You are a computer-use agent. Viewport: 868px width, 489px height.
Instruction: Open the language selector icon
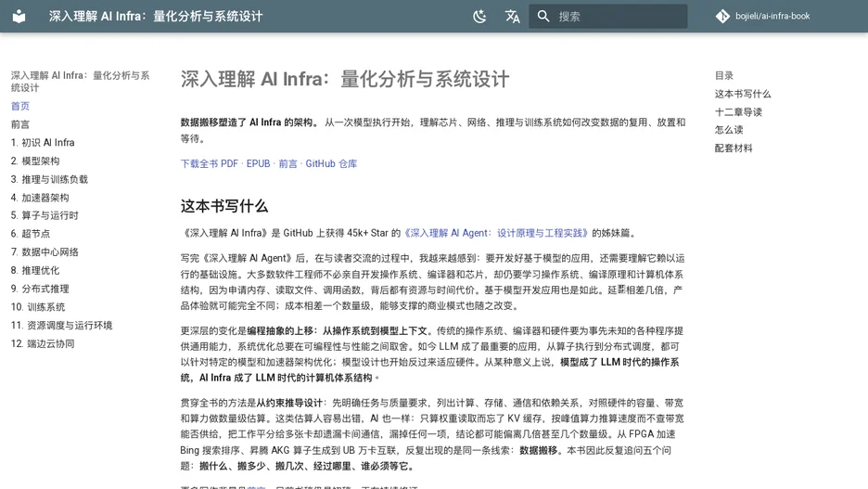[512, 16]
